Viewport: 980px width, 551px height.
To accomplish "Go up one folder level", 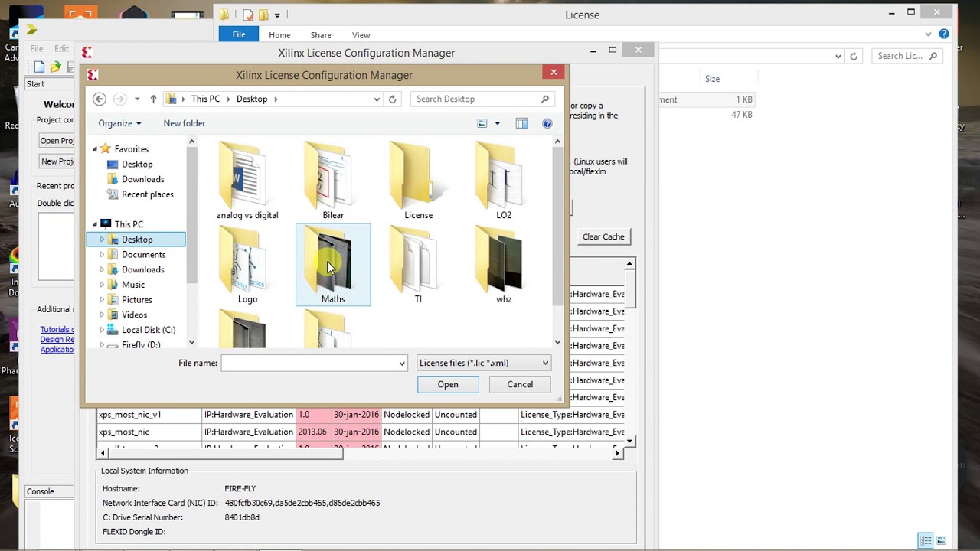I will coord(153,99).
